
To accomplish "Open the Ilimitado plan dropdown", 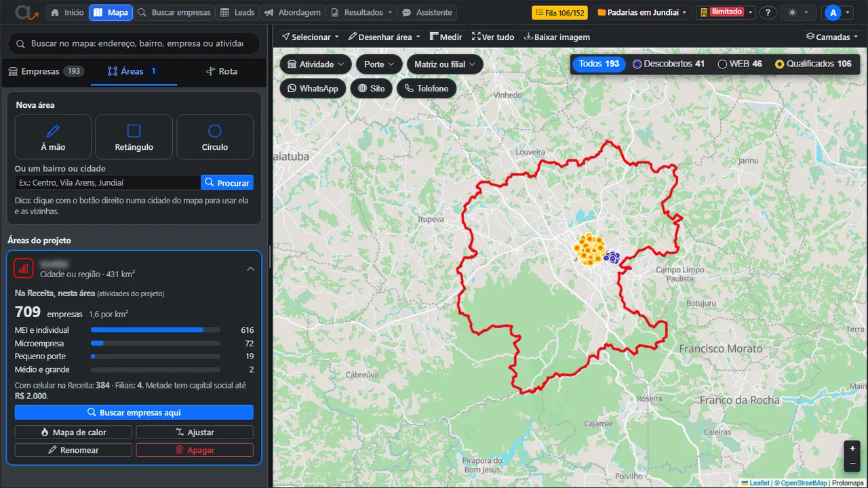I will pos(726,13).
